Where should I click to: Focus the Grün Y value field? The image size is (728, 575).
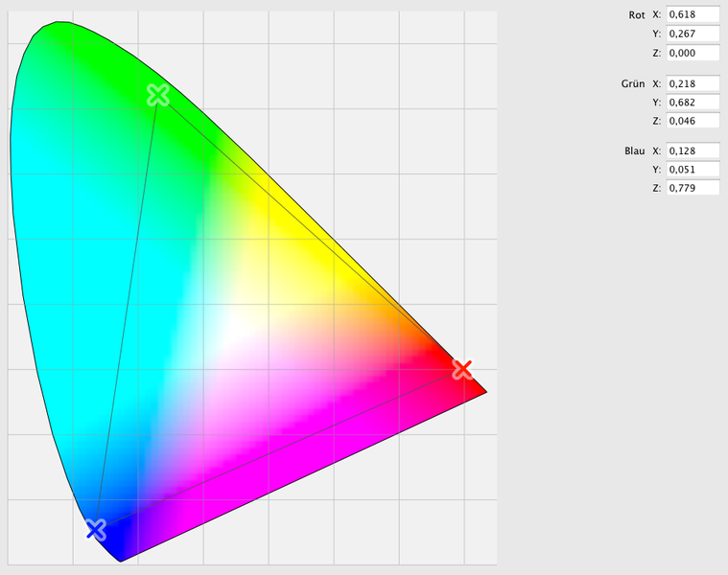click(x=693, y=102)
